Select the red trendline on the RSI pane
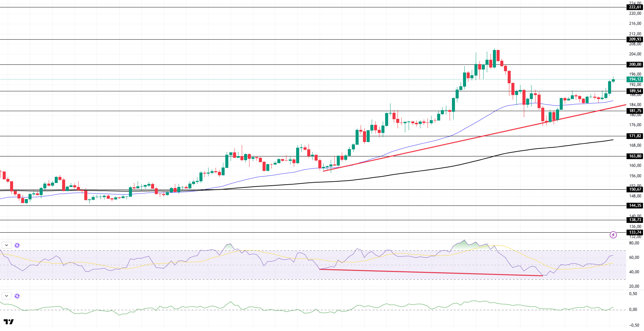644x331 pixels. [431, 273]
